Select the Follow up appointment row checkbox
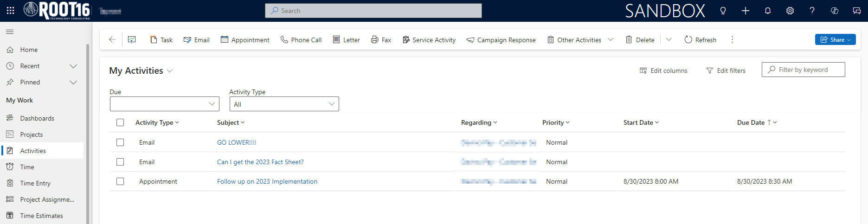 click(x=120, y=181)
